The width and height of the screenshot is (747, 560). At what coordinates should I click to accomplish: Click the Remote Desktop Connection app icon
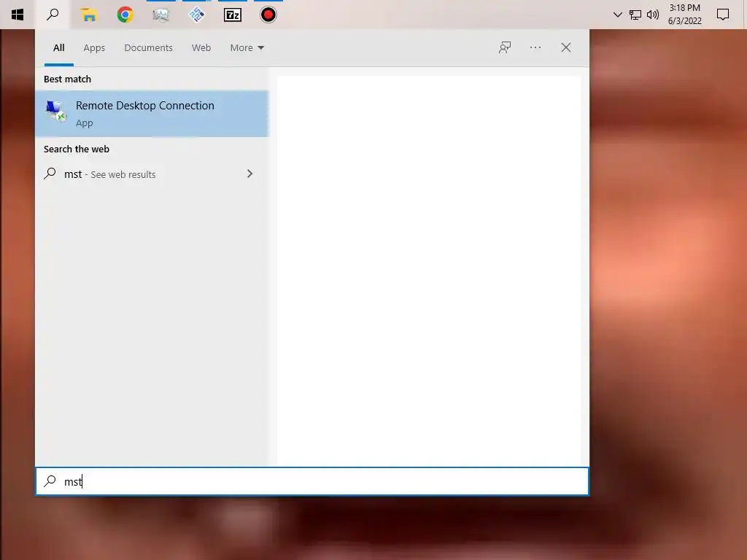56,112
